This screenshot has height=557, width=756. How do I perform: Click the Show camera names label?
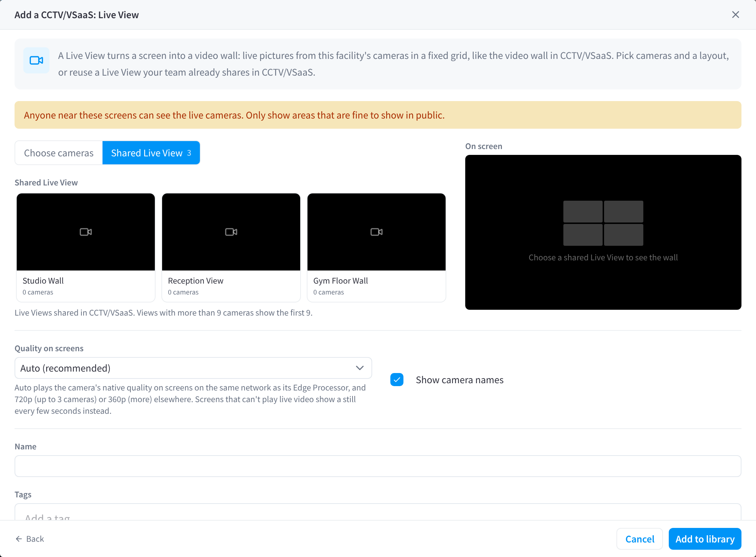pos(460,380)
